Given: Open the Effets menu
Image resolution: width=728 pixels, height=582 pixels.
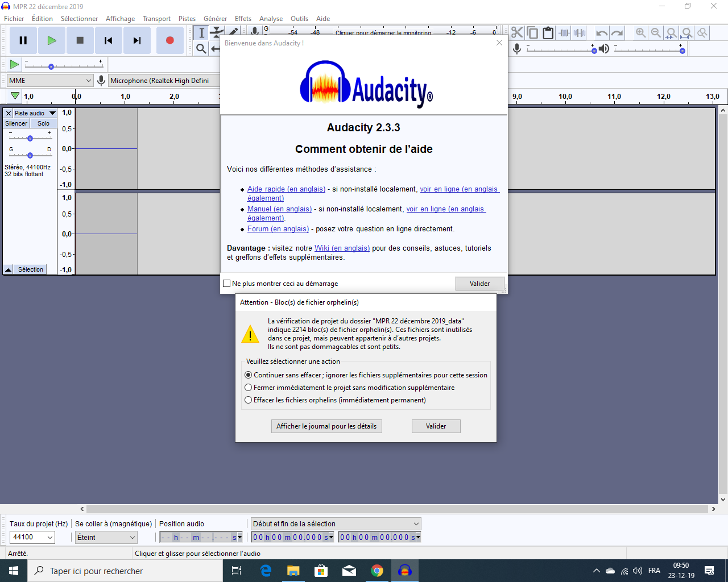Looking at the screenshot, I should tap(243, 19).
